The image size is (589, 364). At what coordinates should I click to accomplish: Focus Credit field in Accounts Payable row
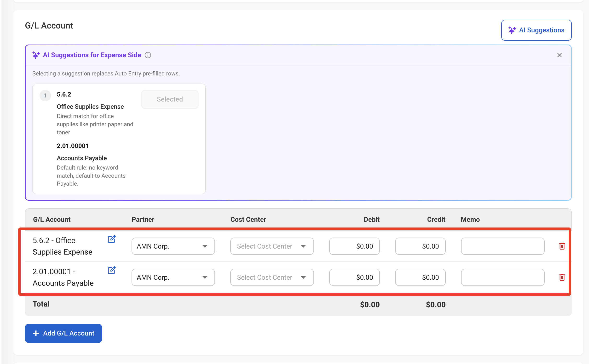point(420,277)
